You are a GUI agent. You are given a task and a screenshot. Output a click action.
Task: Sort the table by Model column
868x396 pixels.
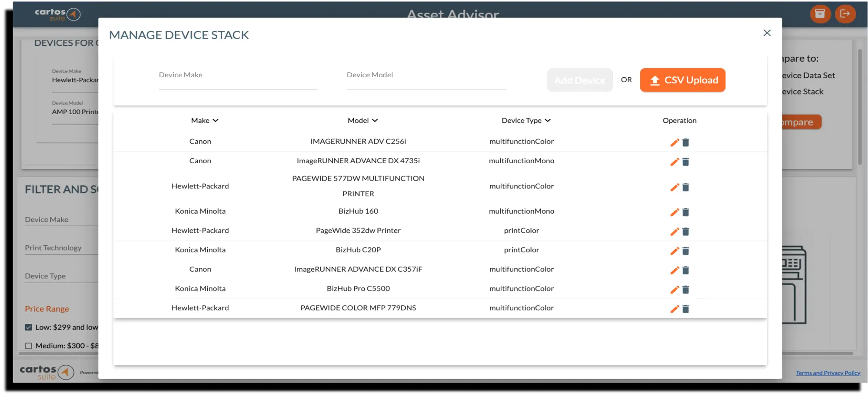pyautogui.click(x=362, y=120)
